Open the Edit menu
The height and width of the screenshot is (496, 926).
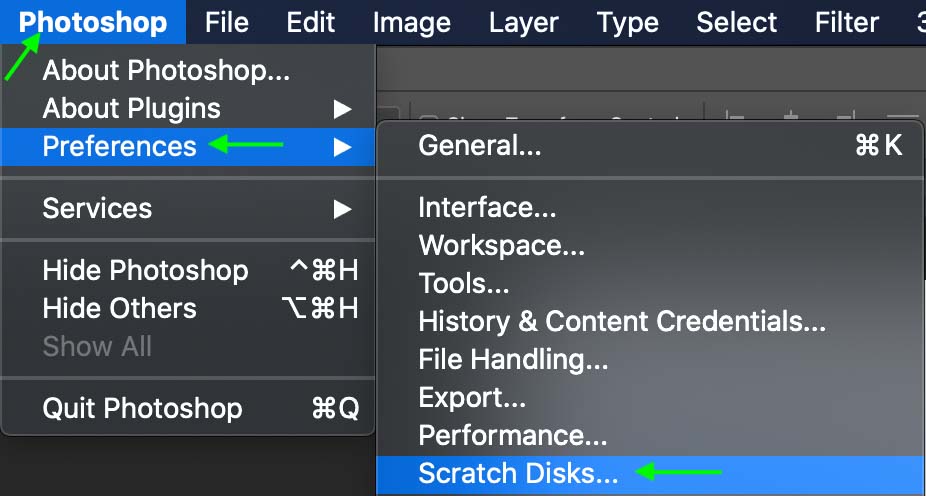click(x=311, y=22)
